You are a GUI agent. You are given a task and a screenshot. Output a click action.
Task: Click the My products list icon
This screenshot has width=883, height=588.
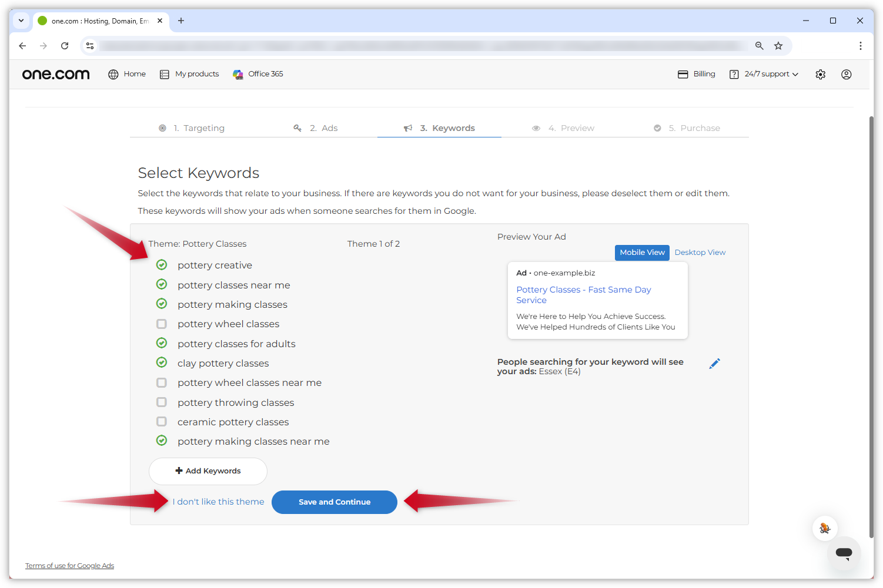(x=165, y=75)
